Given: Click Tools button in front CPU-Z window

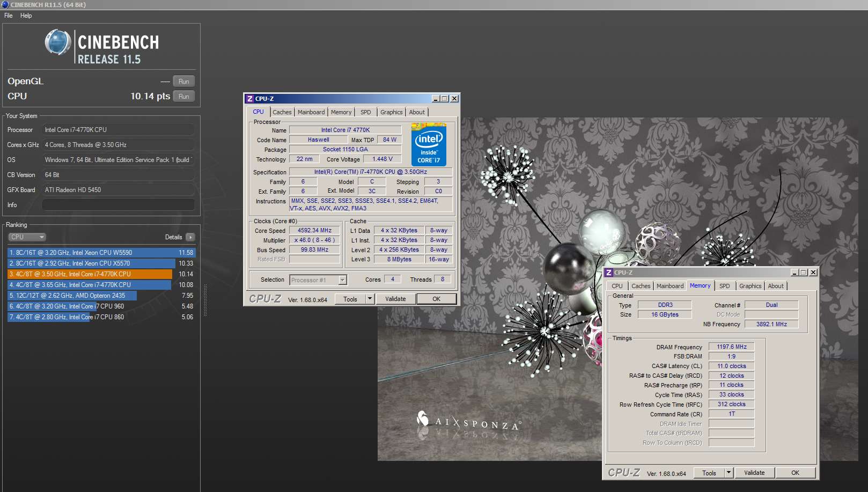Looking at the screenshot, I should tap(350, 299).
